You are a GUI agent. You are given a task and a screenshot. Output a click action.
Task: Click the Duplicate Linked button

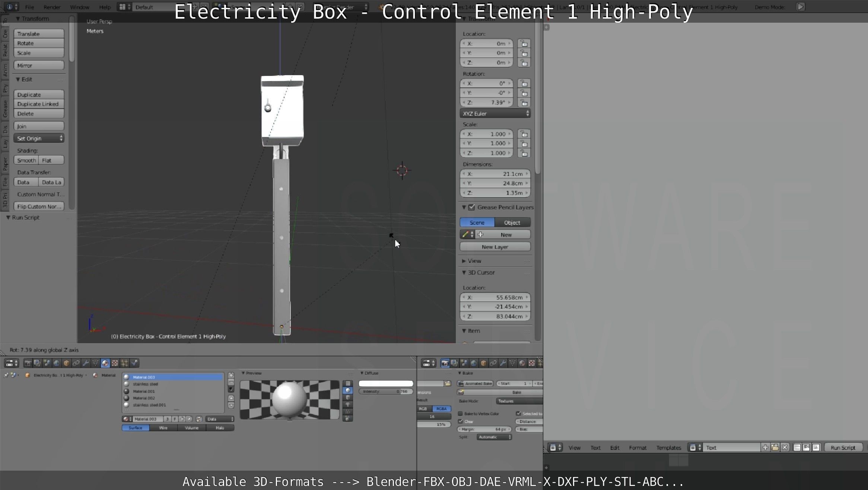[x=39, y=104]
